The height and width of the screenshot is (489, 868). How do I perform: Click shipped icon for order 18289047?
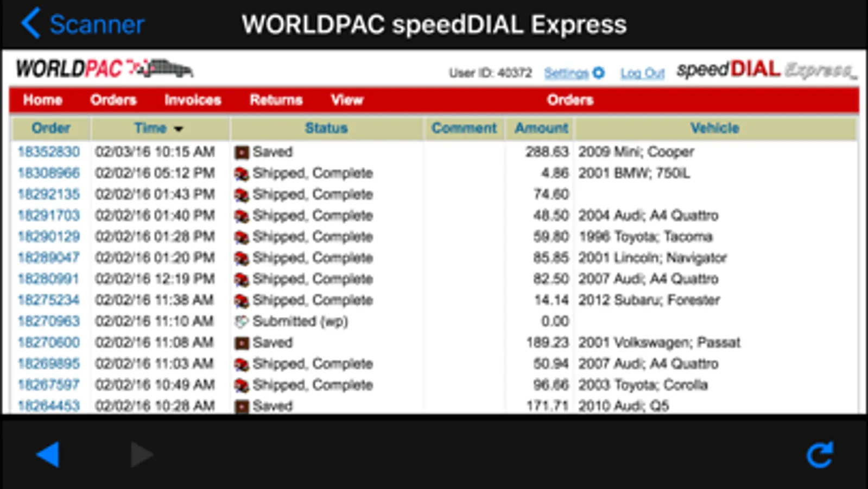pos(242,259)
